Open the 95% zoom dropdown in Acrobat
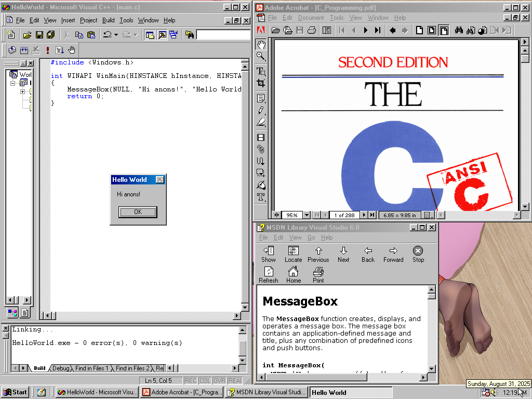The height and width of the screenshot is (399, 532). pos(307,215)
